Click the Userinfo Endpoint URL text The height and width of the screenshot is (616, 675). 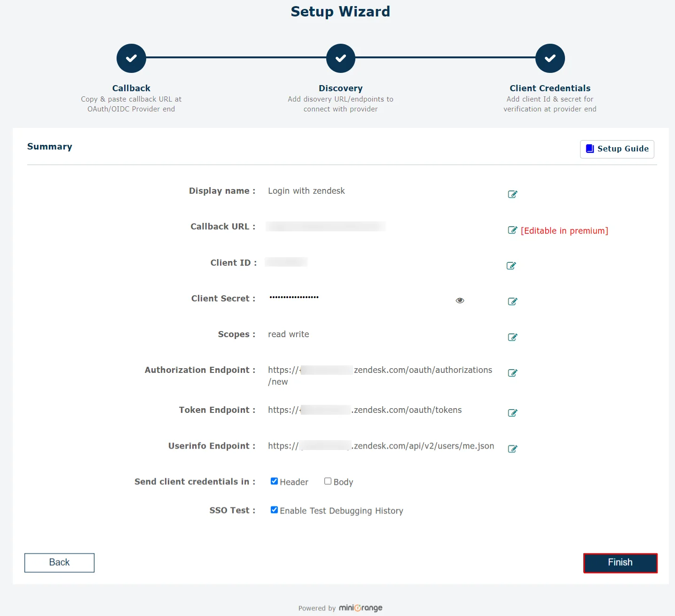(381, 446)
